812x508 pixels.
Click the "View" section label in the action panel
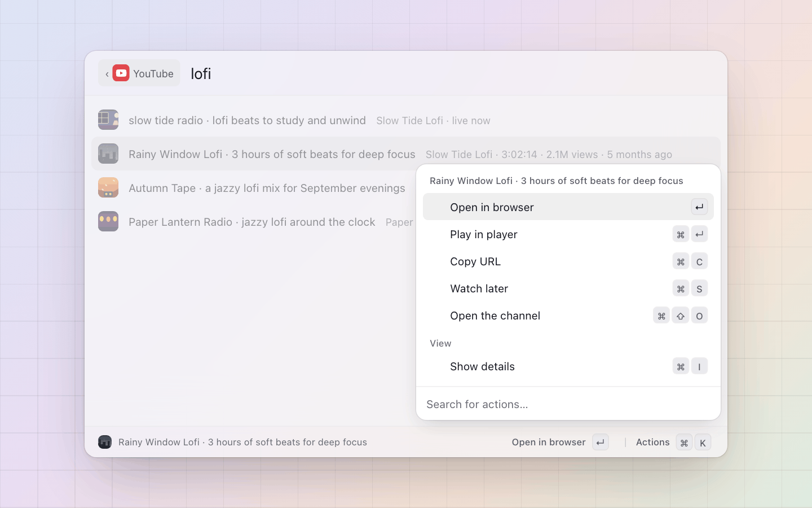(440, 343)
